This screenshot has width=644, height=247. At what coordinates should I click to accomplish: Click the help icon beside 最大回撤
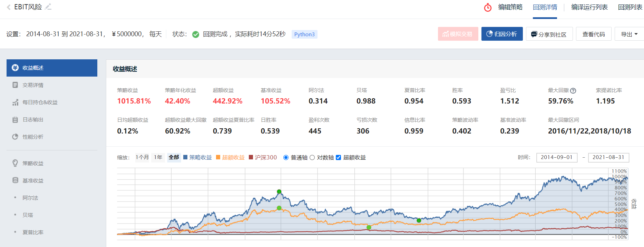click(573, 91)
